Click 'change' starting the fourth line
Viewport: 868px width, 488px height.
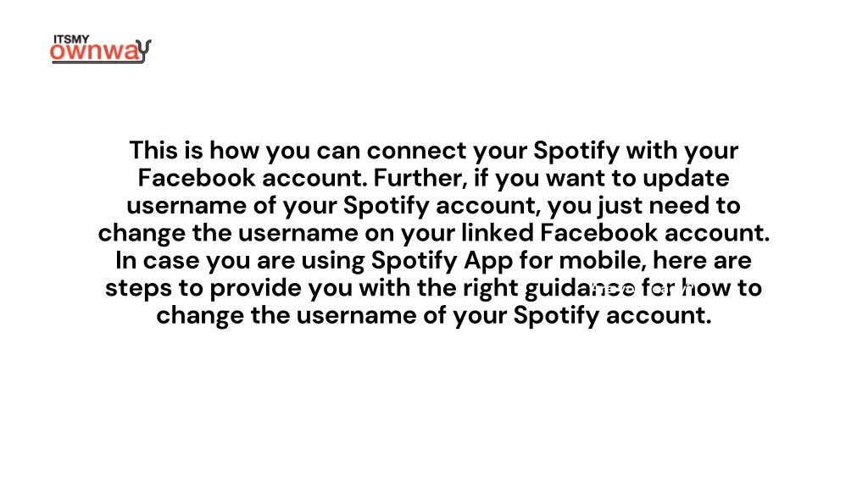[x=142, y=234]
